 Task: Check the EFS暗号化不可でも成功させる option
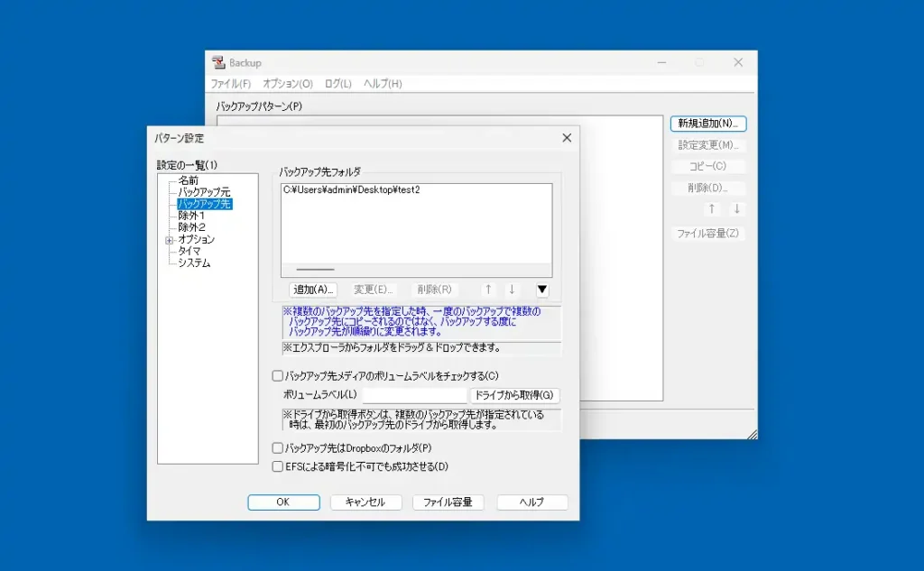click(x=279, y=466)
